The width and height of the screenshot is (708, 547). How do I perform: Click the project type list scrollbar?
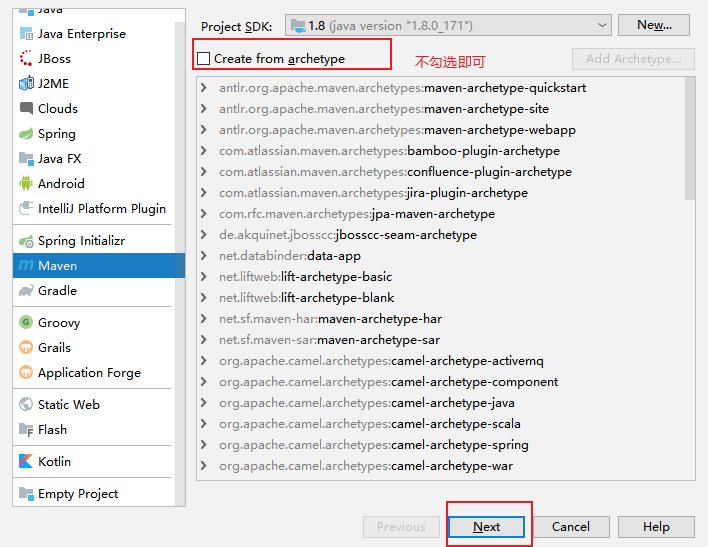(x=180, y=262)
